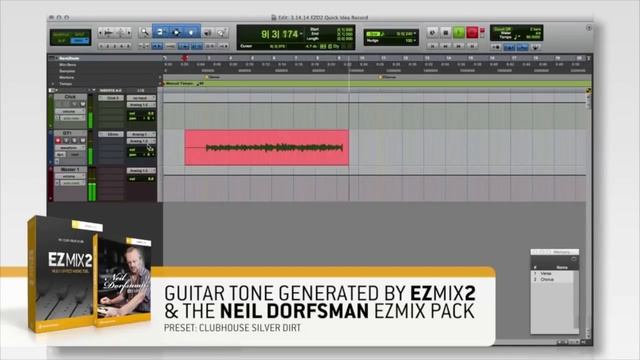Image resolution: width=640 pixels, height=360 pixels.
Task: Select zoom preset 5
Action: click(x=129, y=46)
